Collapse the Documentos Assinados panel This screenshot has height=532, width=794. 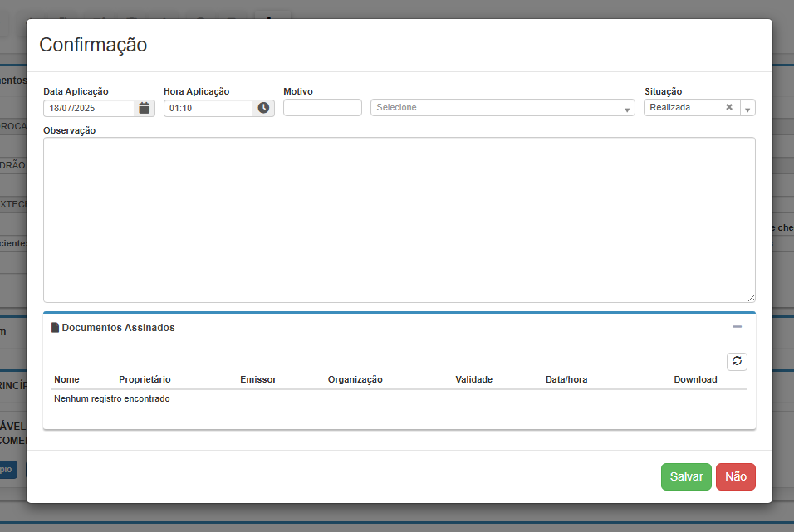pos(737,327)
